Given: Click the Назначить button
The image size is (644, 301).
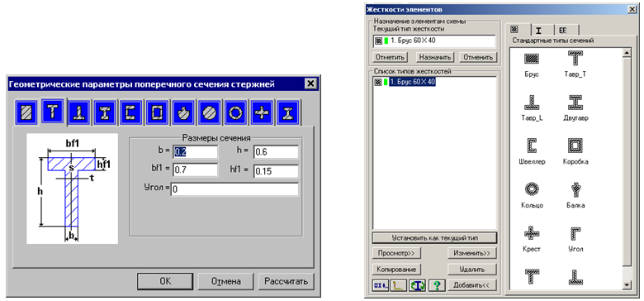Looking at the screenshot, I should pyautogui.click(x=434, y=57).
